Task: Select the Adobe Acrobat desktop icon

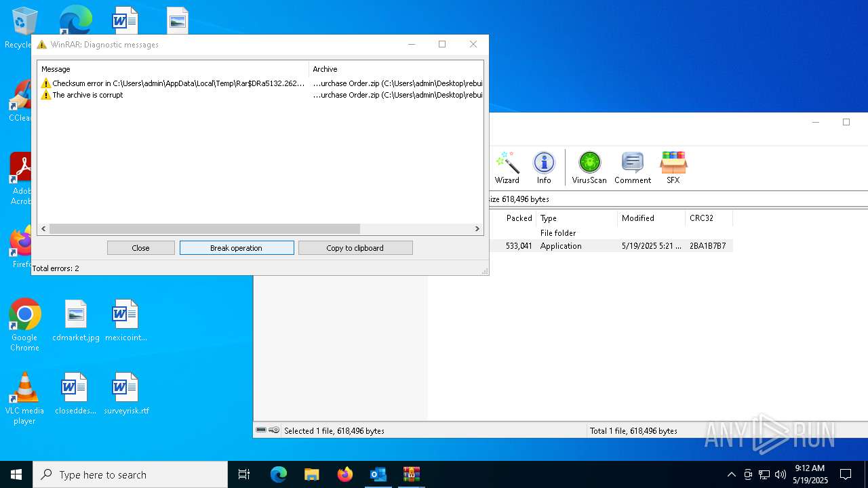Action: [21, 178]
